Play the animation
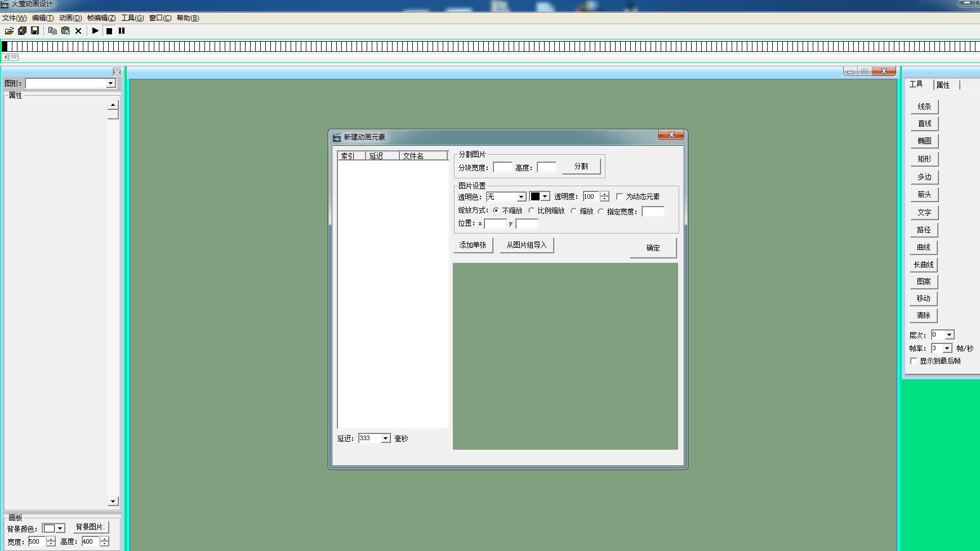980x551 pixels. click(95, 31)
